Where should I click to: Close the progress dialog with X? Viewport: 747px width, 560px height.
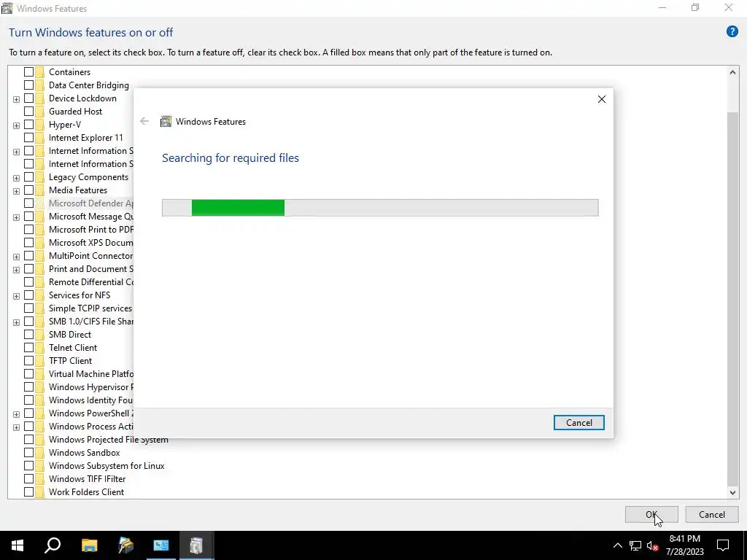click(x=602, y=99)
